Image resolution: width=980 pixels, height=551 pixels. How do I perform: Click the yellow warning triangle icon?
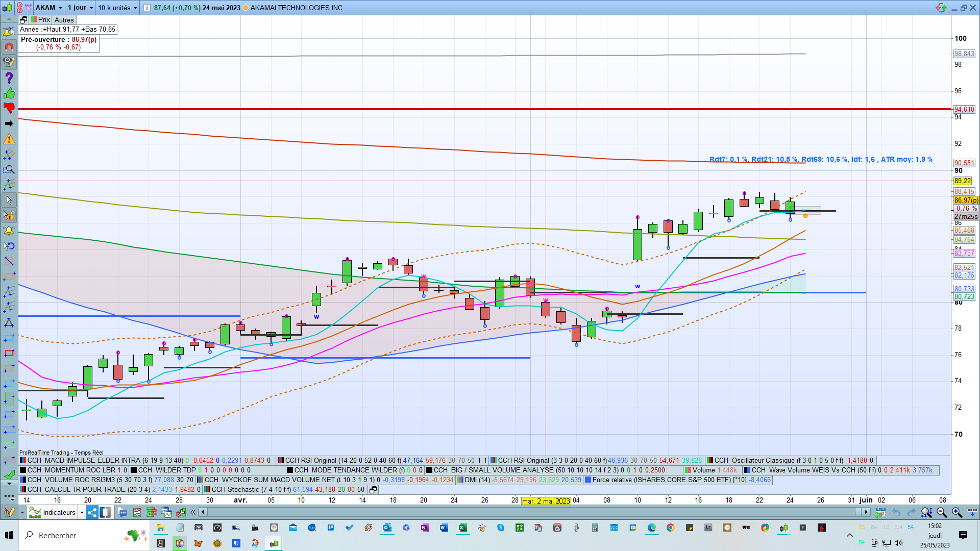(9, 139)
